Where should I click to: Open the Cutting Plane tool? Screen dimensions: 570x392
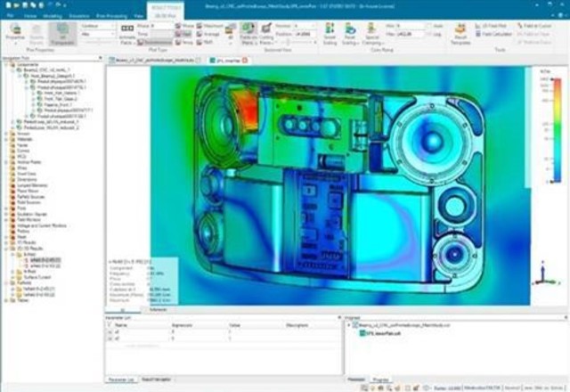[266, 34]
